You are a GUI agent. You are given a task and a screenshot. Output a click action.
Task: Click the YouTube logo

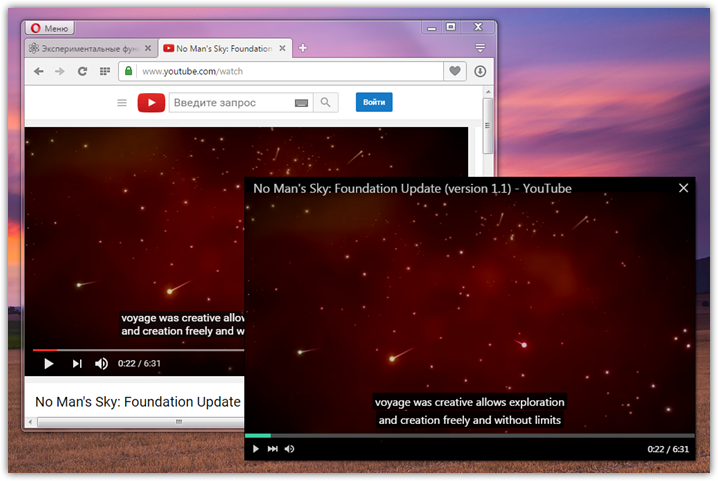(151, 103)
